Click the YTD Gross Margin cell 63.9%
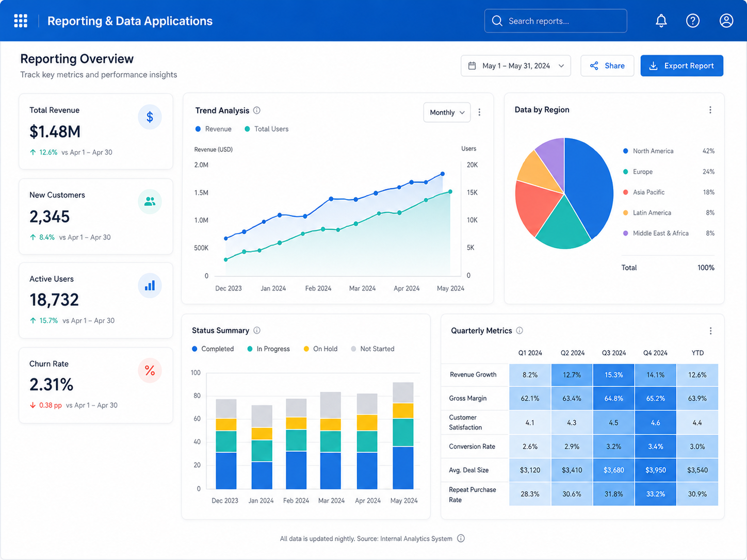The image size is (747, 560). pos(697,399)
